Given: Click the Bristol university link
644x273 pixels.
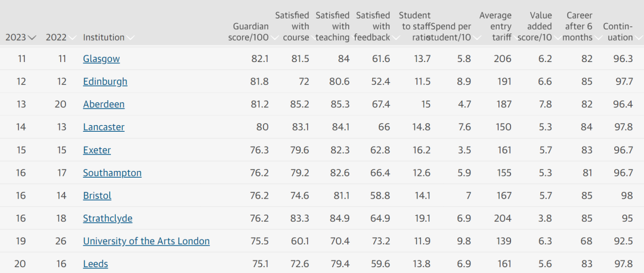Looking at the screenshot, I should [97, 196].
